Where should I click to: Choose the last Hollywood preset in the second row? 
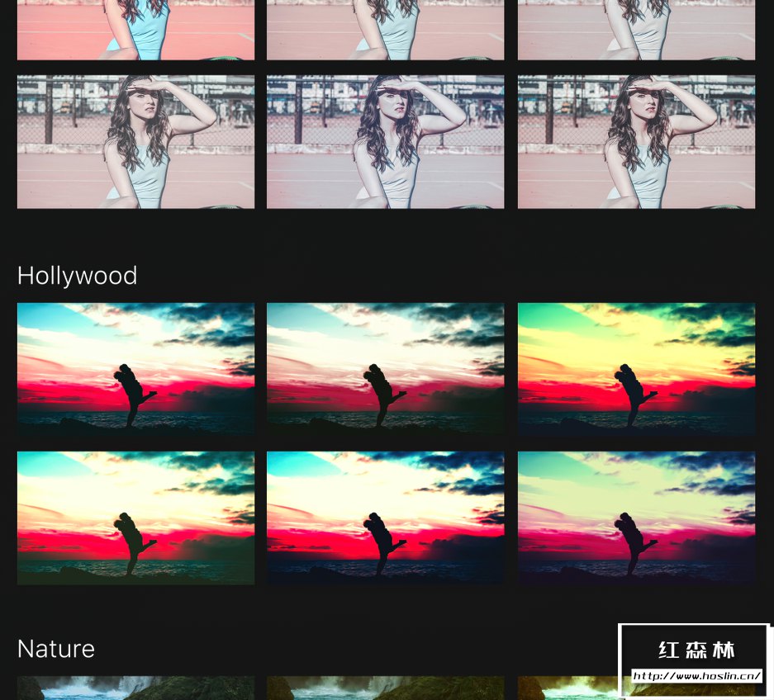point(636,518)
